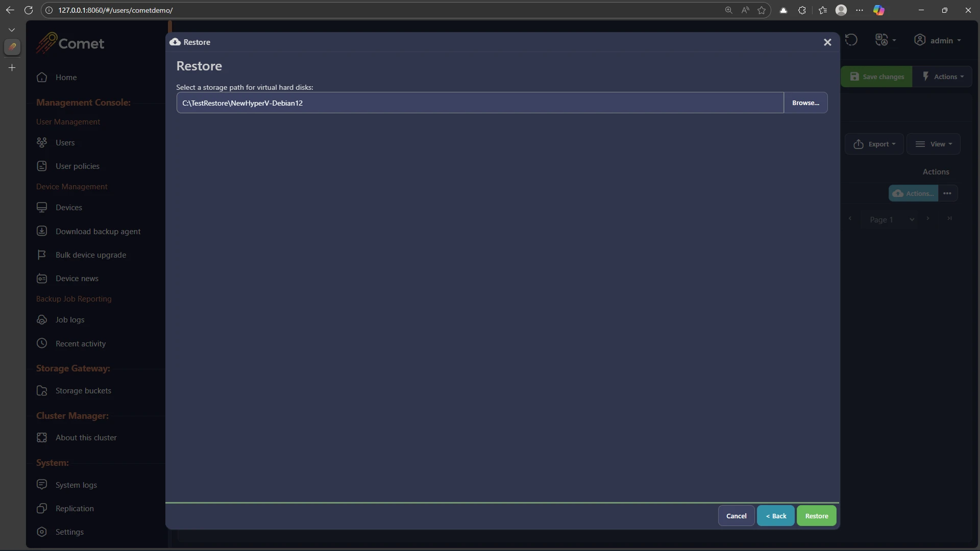The image size is (980, 551).
Task: Go to next page arrow
Action: (x=928, y=218)
